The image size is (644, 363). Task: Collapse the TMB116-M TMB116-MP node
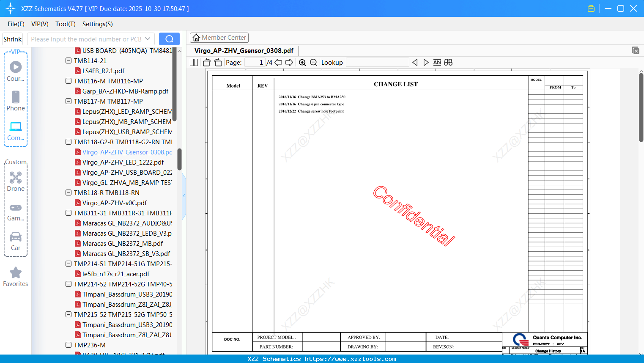[69, 81]
